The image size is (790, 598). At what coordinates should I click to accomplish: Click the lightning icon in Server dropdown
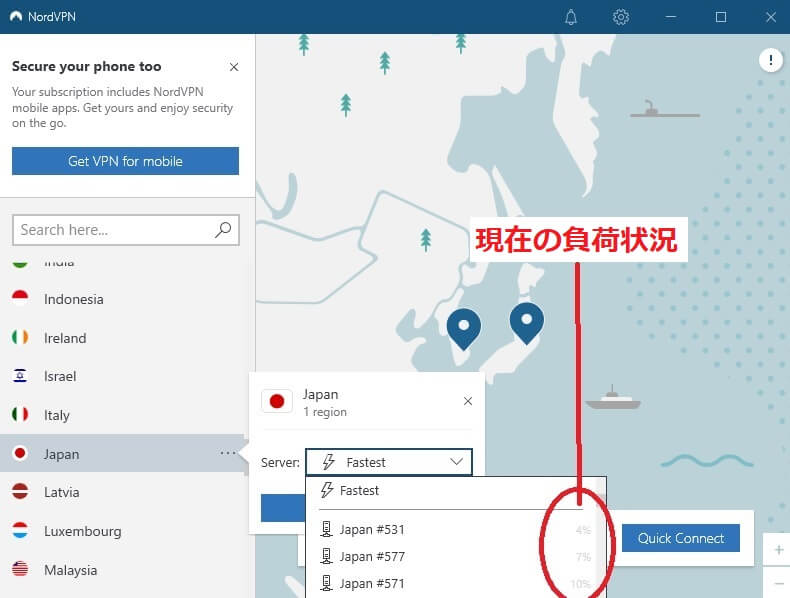(329, 462)
